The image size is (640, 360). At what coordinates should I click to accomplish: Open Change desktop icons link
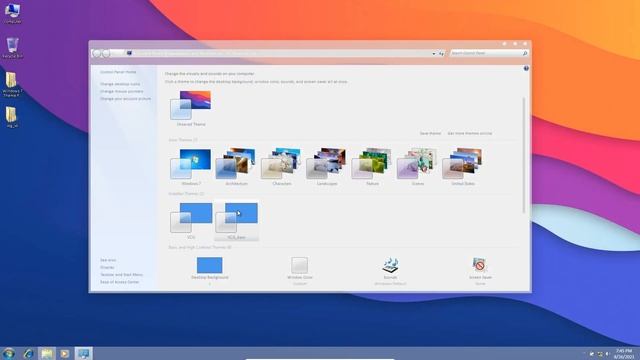[x=120, y=84]
